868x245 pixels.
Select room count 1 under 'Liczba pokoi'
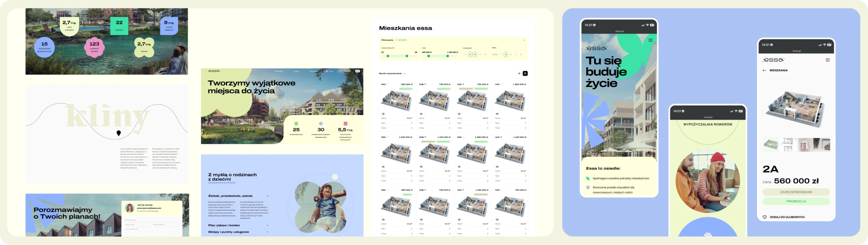click(x=465, y=54)
